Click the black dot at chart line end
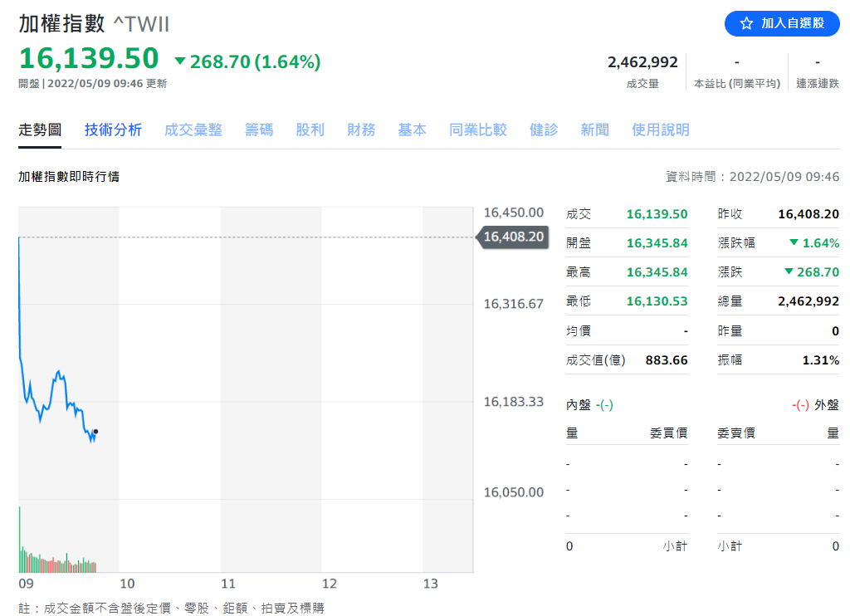 pyautogui.click(x=96, y=431)
